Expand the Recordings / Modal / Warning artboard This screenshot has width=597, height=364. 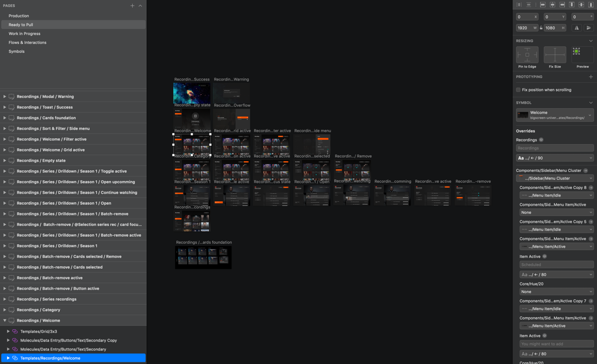point(5,96)
